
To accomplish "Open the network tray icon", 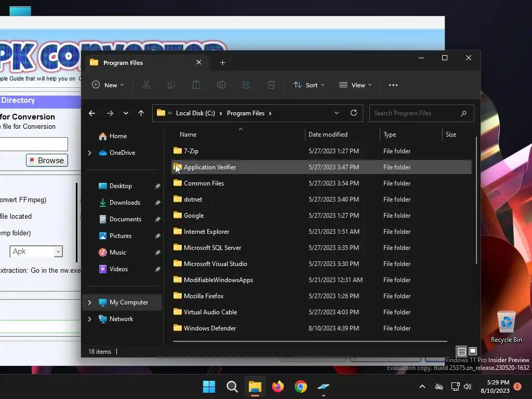I will point(455,387).
